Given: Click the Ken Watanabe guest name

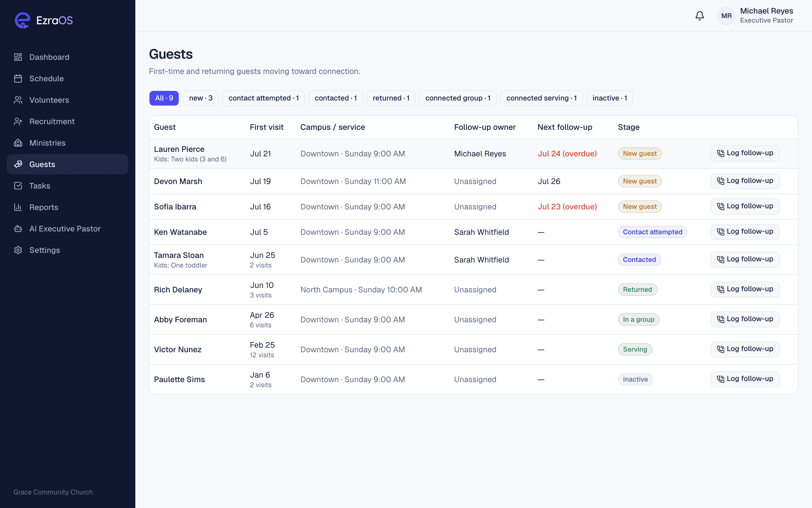Looking at the screenshot, I should (x=180, y=232).
